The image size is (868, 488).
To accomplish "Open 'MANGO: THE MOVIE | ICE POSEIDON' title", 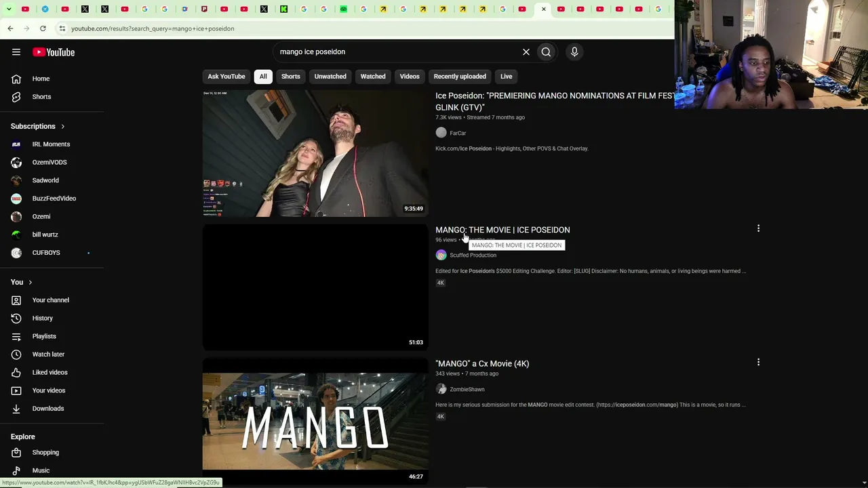I will click(x=502, y=230).
